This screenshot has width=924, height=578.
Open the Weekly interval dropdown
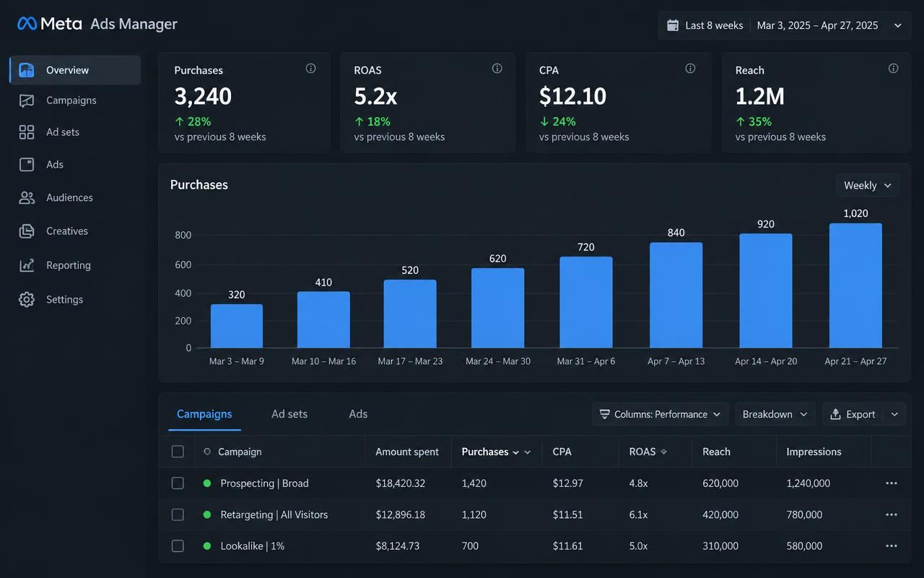click(x=868, y=186)
